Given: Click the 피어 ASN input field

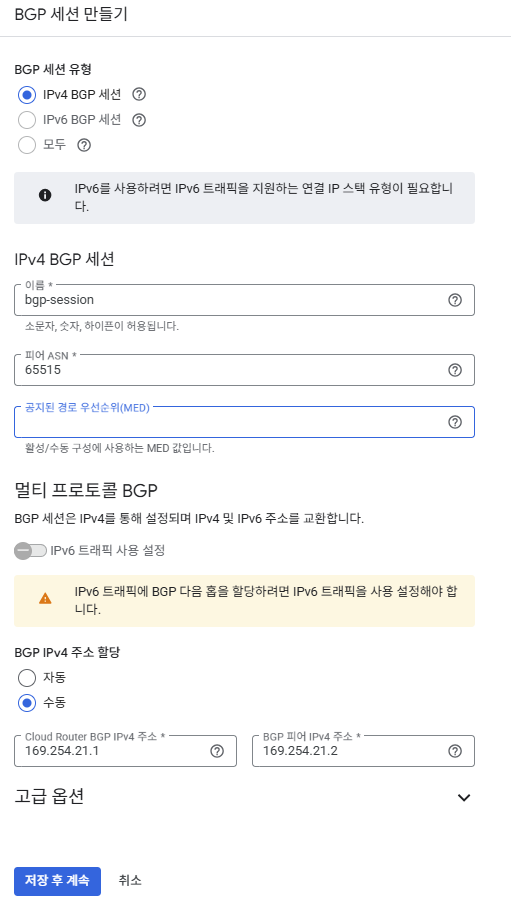Looking at the screenshot, I should (x=244, y=370).
